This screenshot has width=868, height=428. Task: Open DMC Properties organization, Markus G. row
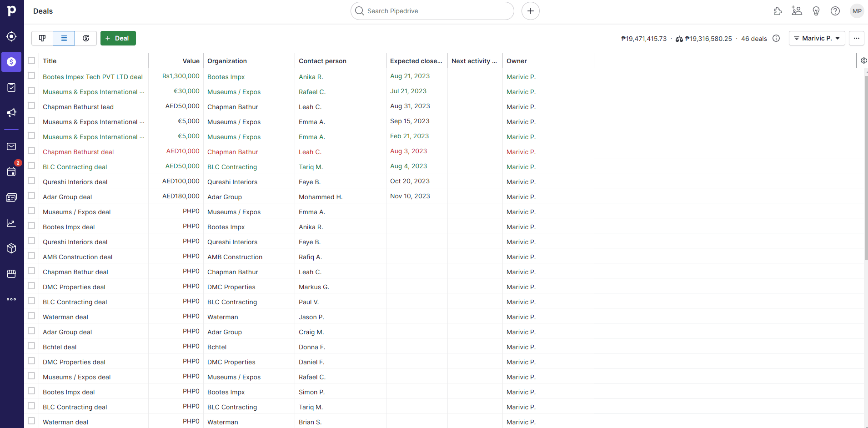(231, 287)
